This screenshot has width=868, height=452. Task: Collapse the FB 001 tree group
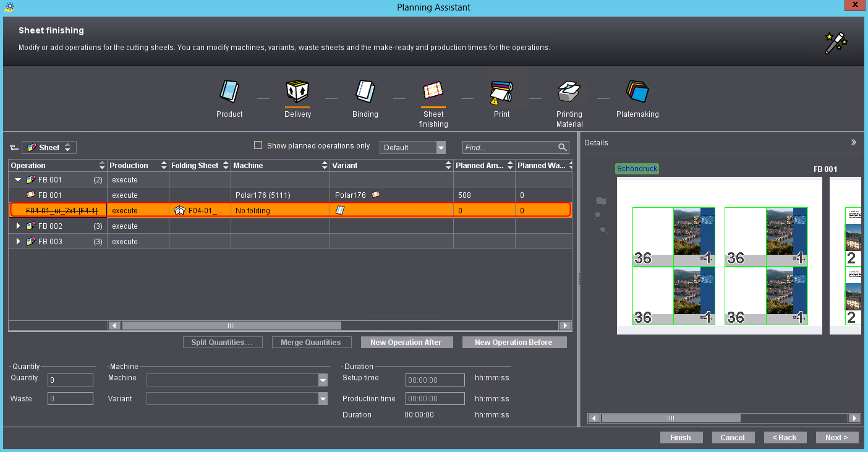pos(18,180)
